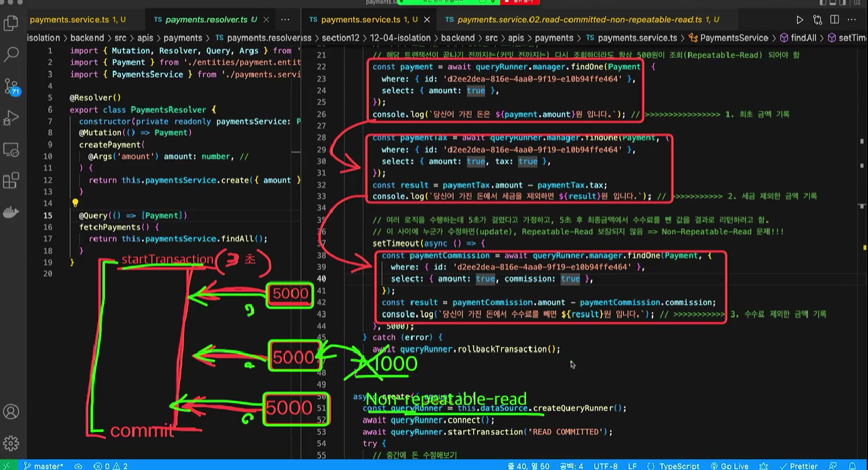The width and height of the screenshot is (868, 470).
Task: Click payments.resolver breadcrumb in left editor
Action: (x=262, y=38)
